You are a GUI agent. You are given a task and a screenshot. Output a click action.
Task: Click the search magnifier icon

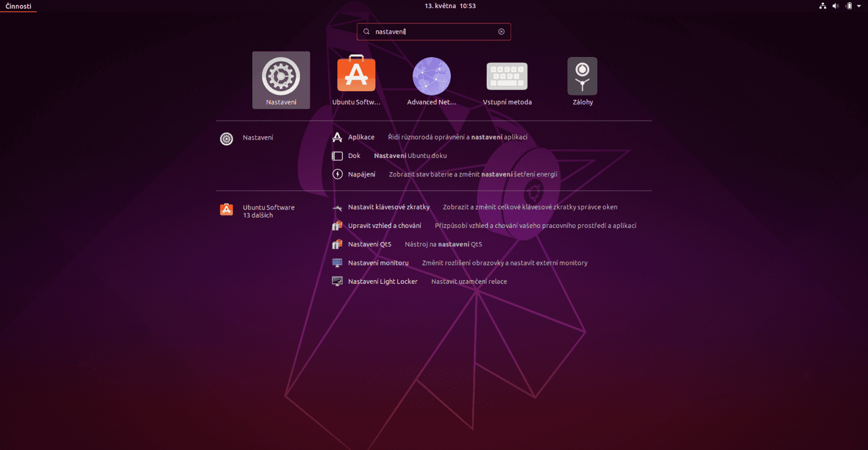[x=367, y=31]
